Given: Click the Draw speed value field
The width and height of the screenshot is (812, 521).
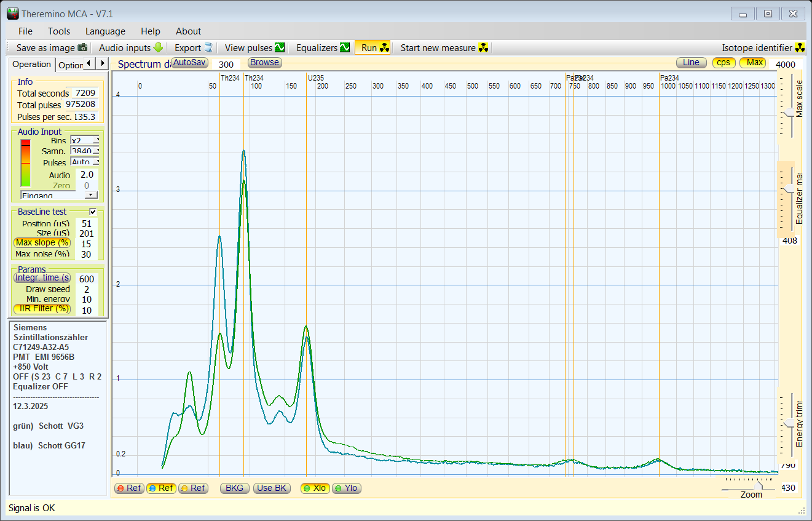Looking at the screenshot, I should [x=87, y=290].
